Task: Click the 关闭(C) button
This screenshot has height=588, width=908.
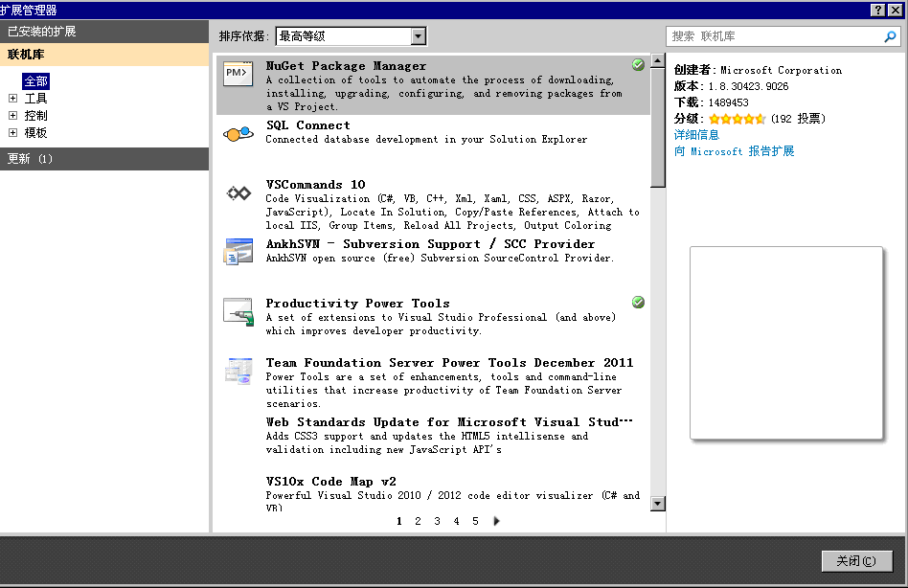Action: click(x=856, y=561)
